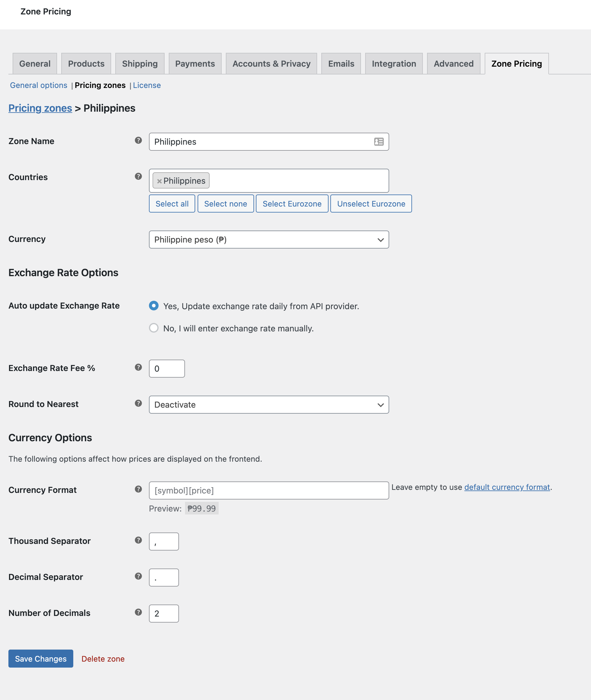Click contact card icon in Zone Name field
The width and height of the screenshot is (591, 700).
click(x=379, y=142)
